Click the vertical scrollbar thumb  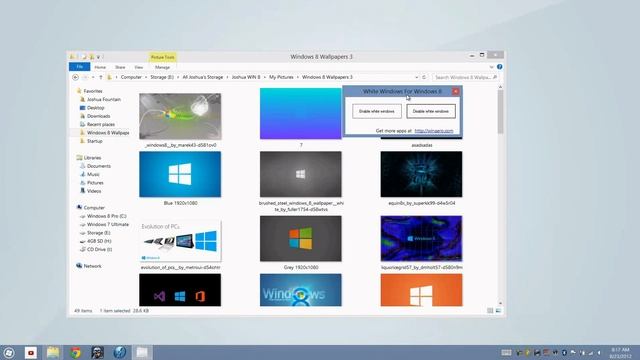click(x=500, y=112)
